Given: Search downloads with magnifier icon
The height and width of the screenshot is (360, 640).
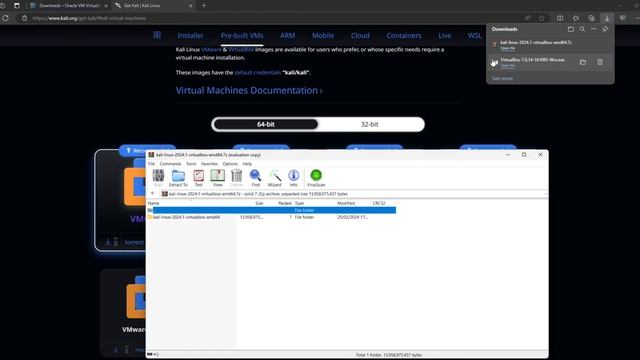Looking at the screenshot, I should 582,29.
